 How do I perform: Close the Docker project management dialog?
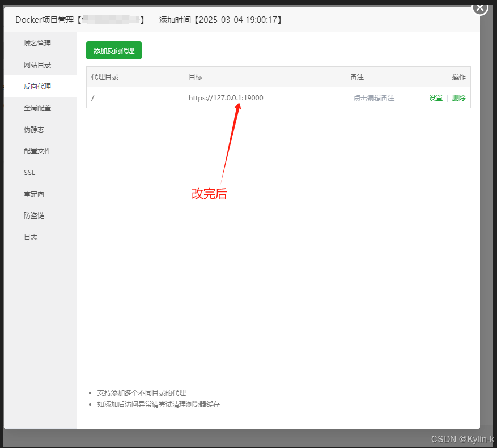click(x=480, y=7)
